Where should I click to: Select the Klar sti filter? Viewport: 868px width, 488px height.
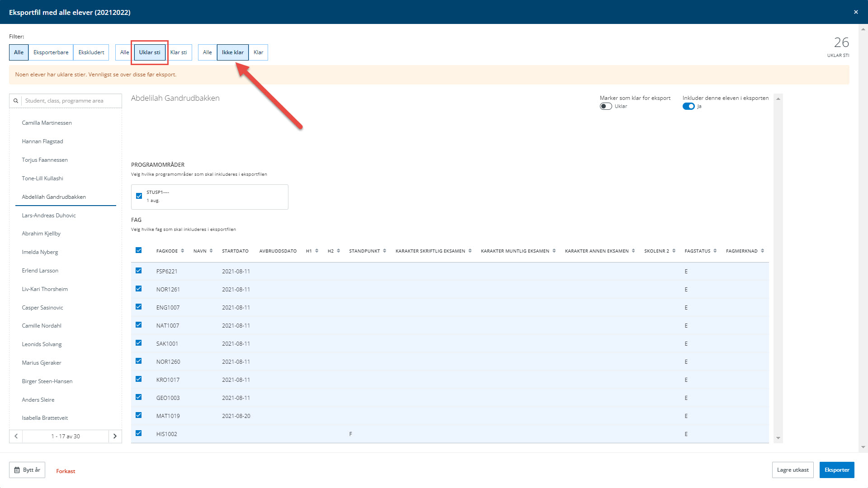coord(179,52)
